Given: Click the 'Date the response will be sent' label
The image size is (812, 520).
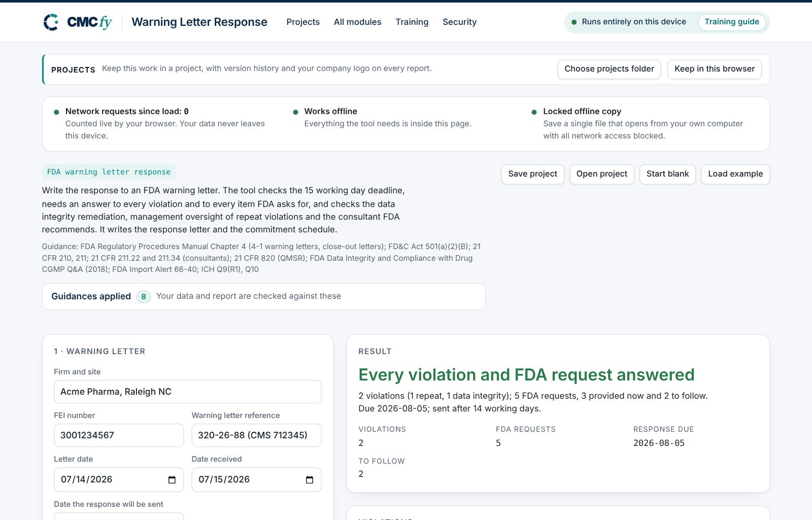Looking at the screenshot, I should 109,504.
